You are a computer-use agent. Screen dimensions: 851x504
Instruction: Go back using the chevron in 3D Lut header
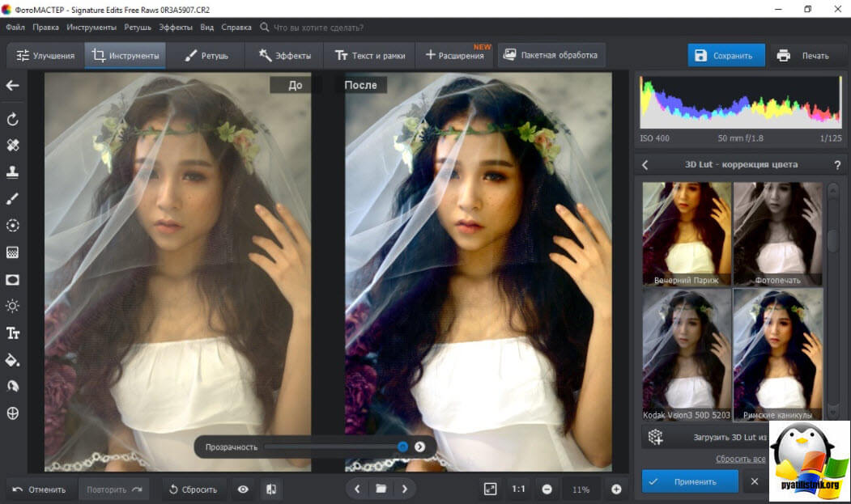point(645,165)
